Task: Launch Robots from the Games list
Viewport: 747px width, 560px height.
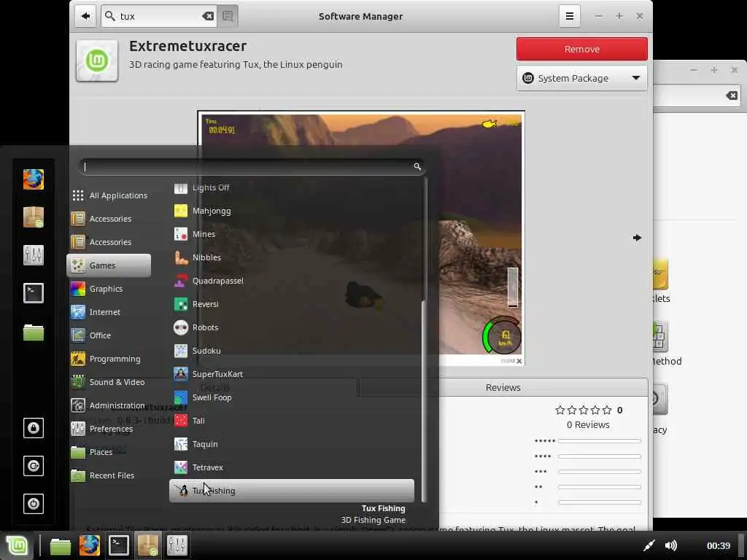Action: coord(292,327)
